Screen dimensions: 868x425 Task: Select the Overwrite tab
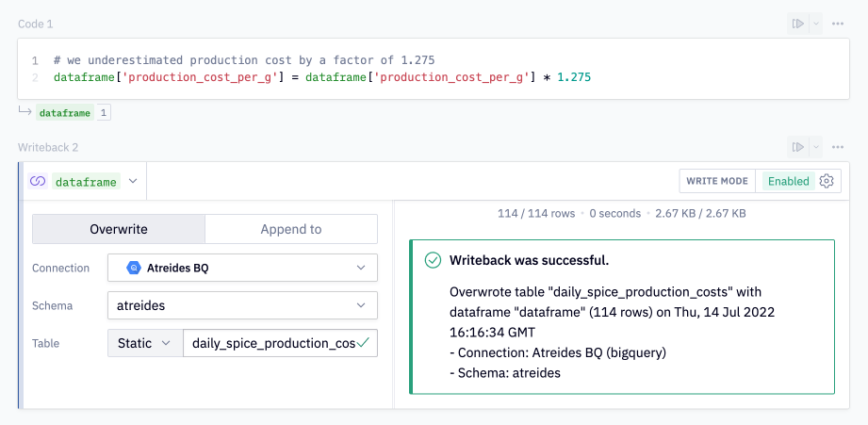click(x=119, y=229)
